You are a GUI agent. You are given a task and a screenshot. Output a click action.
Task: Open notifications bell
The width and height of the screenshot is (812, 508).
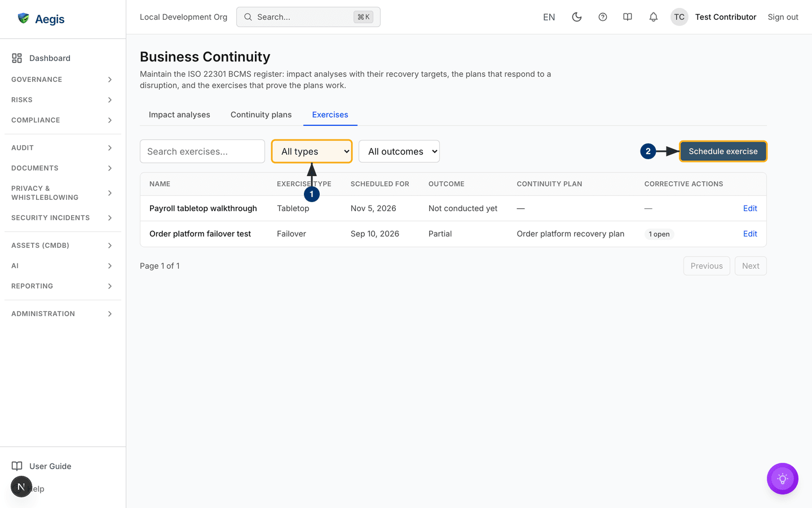coord(653,17)
